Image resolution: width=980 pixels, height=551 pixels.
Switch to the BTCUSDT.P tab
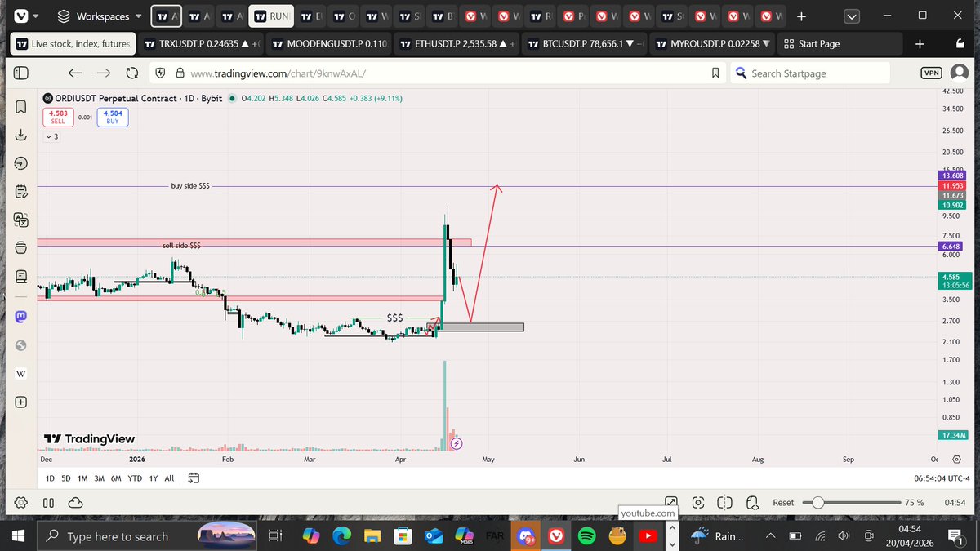pos(585,44)
